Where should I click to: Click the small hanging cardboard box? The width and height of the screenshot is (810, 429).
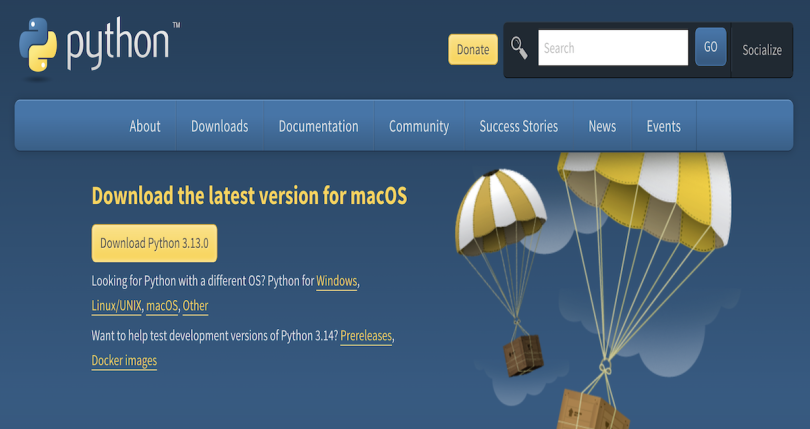click(x=522, y=355)
